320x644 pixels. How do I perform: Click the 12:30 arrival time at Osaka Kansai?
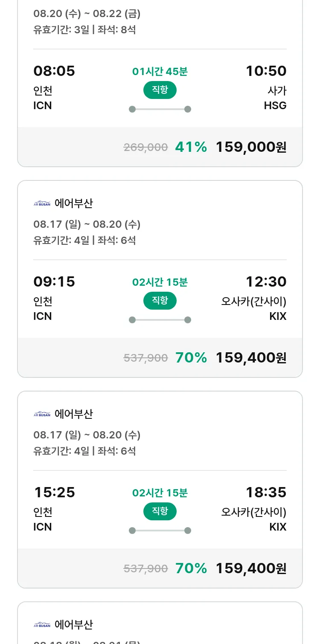(266, 281)
